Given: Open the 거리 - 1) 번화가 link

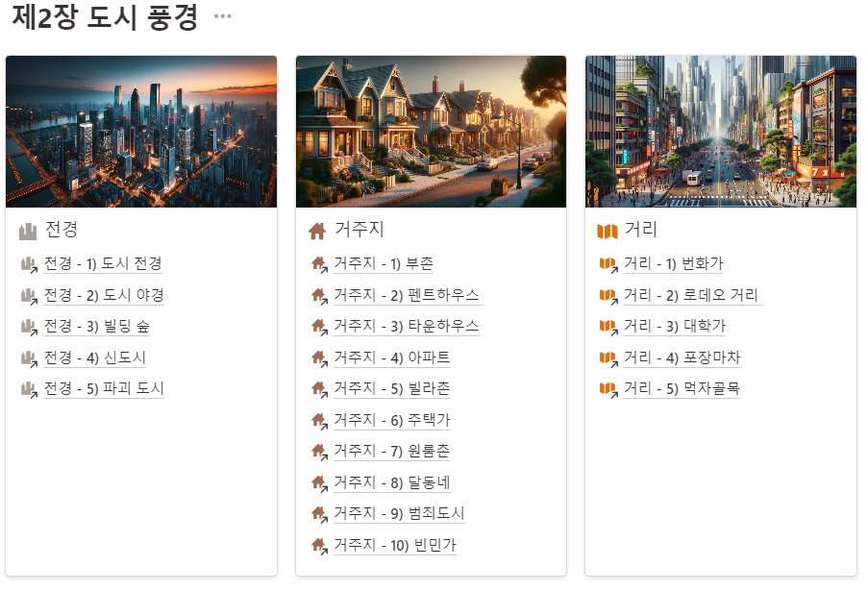Looking at the screenshot, I should tap(674, 264).
